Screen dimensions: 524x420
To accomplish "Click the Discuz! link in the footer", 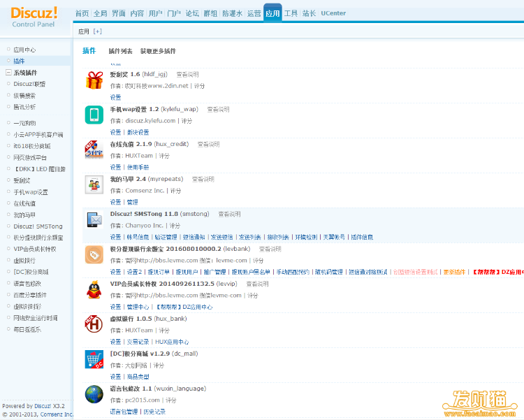I will click(x=43, y=406).
